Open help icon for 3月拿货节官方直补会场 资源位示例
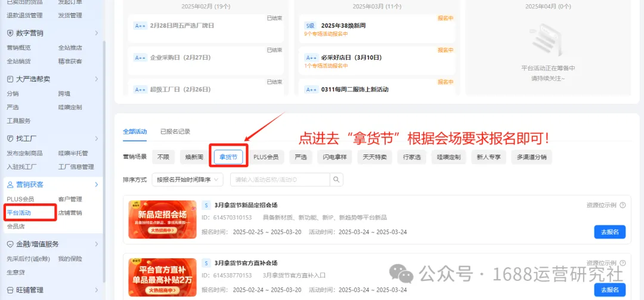644x300 pixels. pyautogui.click(x=623, y=263)
